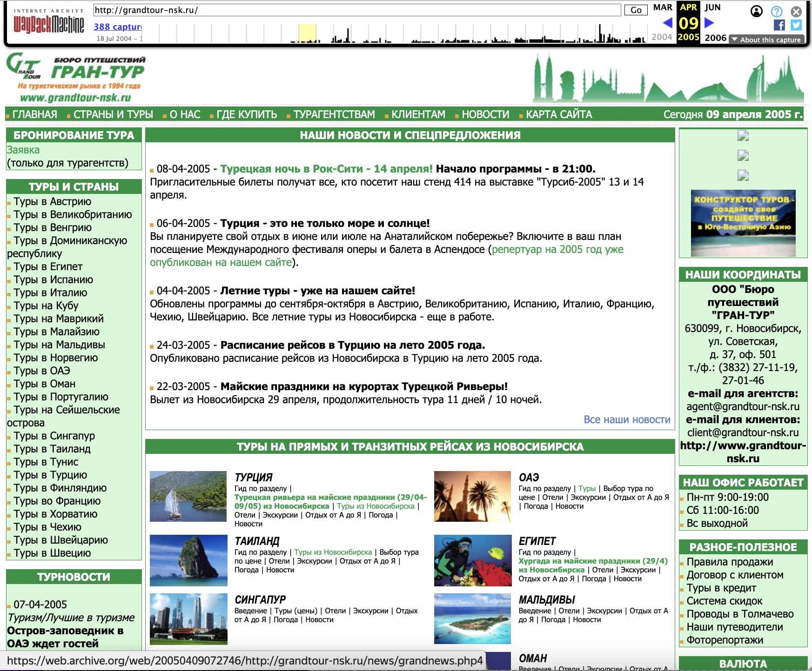Open ГЛАВНАЯ menu item
The width and height of the screenshot is (812, 671).
34,114
